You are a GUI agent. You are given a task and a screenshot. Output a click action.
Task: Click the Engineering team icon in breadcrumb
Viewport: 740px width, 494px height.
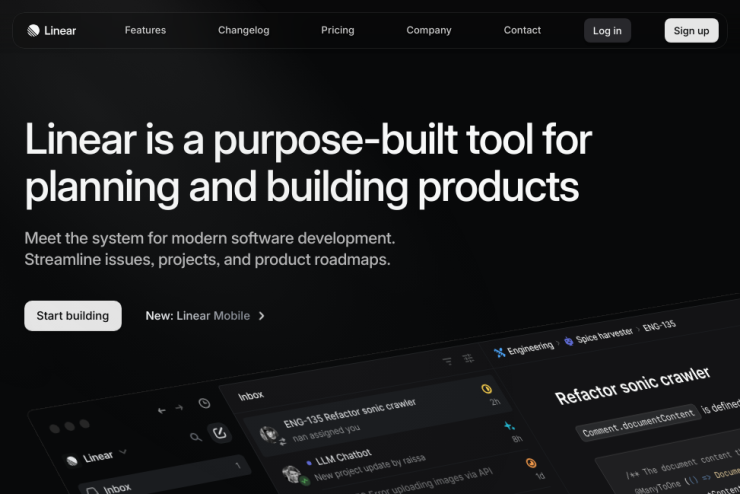[499, 352]
